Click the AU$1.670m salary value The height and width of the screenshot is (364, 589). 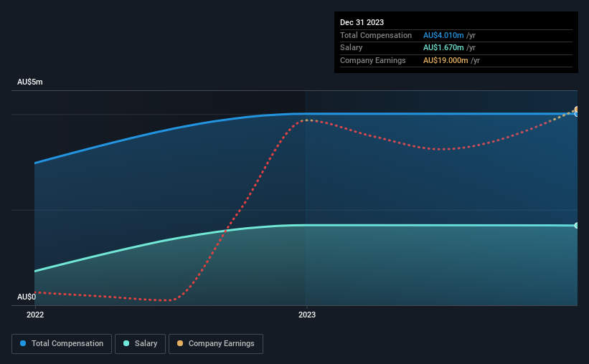[443, 48]
